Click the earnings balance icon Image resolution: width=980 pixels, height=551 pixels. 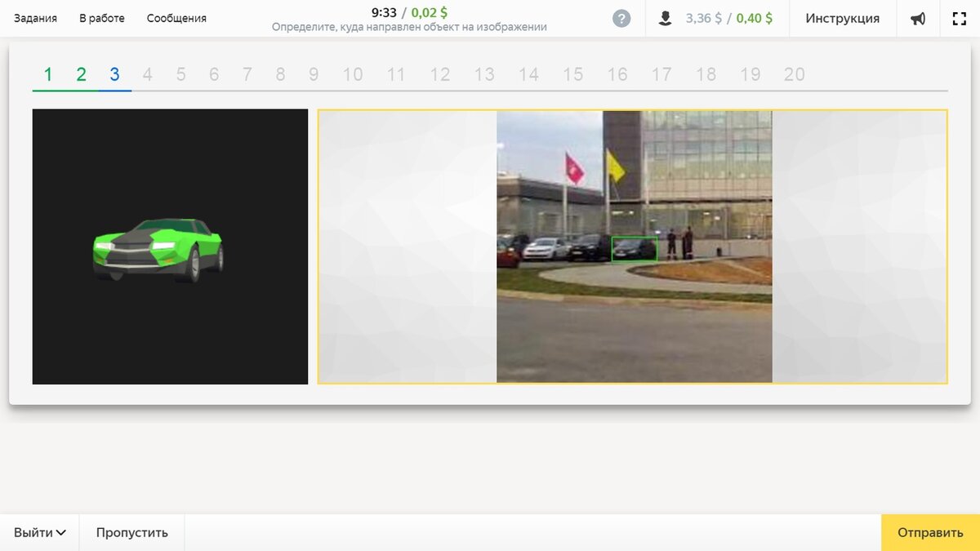pyautogui.click(x=666, y=18)
